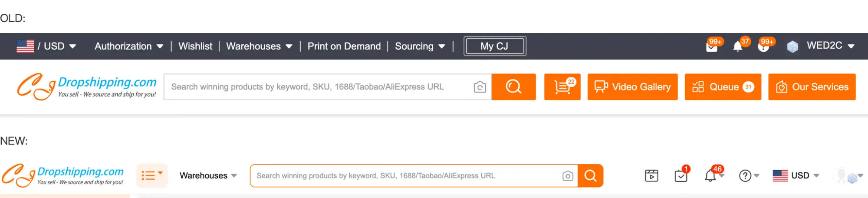Click the checklist icon with badge 1
The width and height of the screenshot is (868, 198).
(x=681, y=176)
